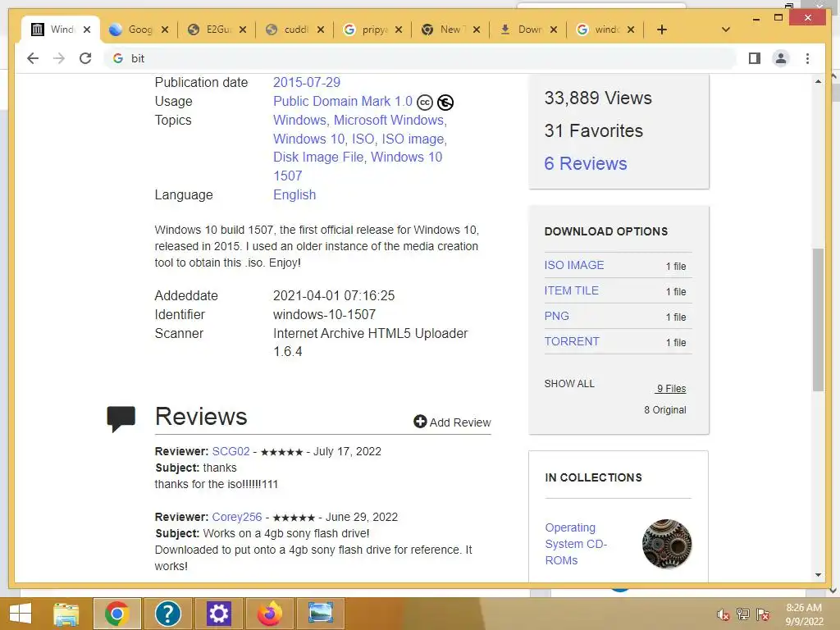Screen dimensions: 840x630
Task: Download the ISO IMAGE option
Action: (573, 265)
